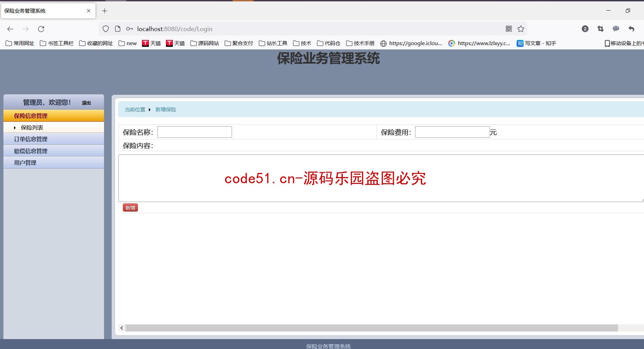
Task: Click the 保险业务管理系统 page heading
Action: coord(329,58)
